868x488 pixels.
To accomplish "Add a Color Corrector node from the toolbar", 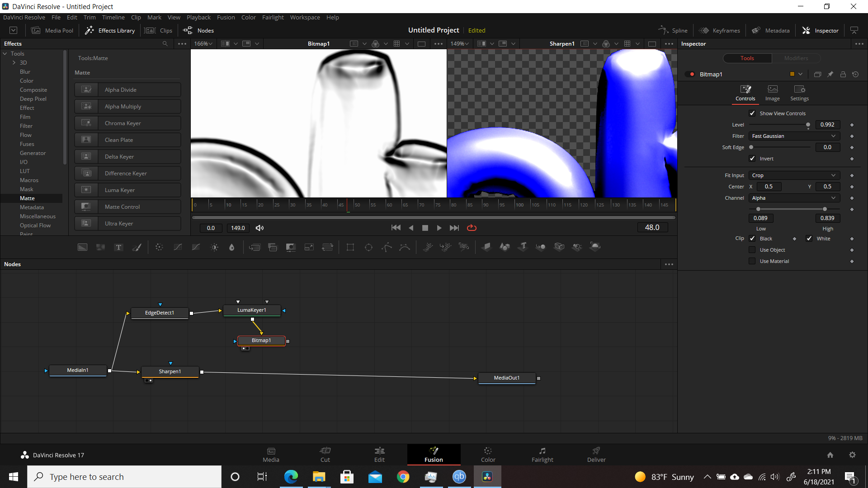I will 159,247.
